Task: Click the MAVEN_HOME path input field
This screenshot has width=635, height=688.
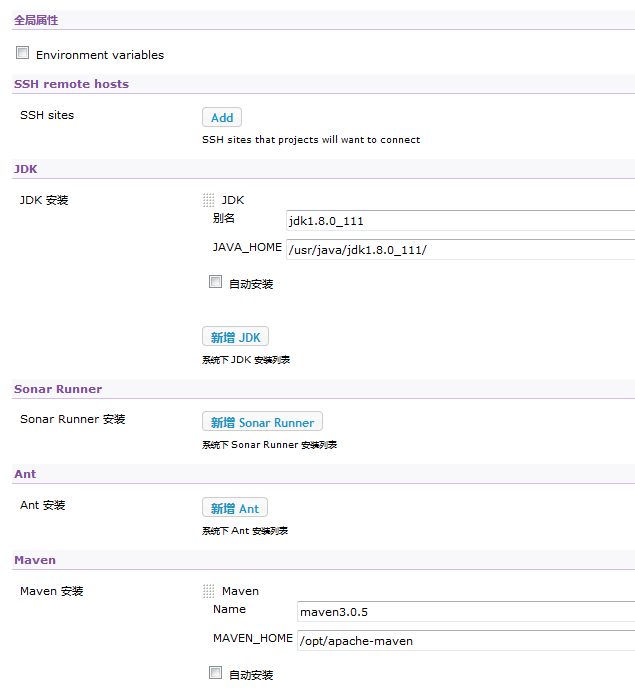Action: point(466,641)
